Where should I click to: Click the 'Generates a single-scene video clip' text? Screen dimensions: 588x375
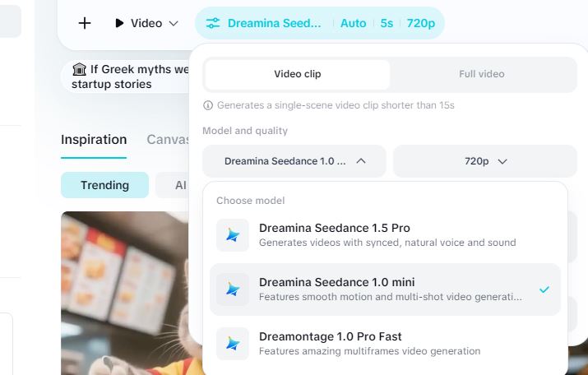336,105
